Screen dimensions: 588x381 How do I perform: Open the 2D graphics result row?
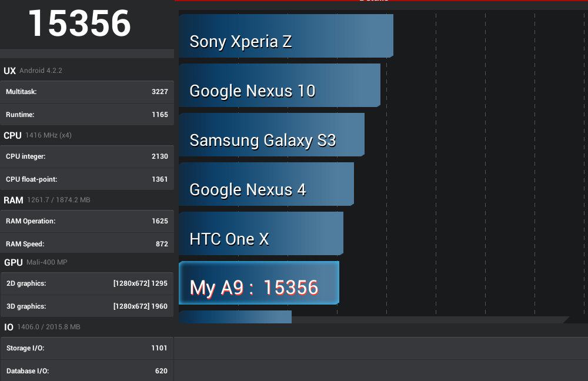click(87, 283)
